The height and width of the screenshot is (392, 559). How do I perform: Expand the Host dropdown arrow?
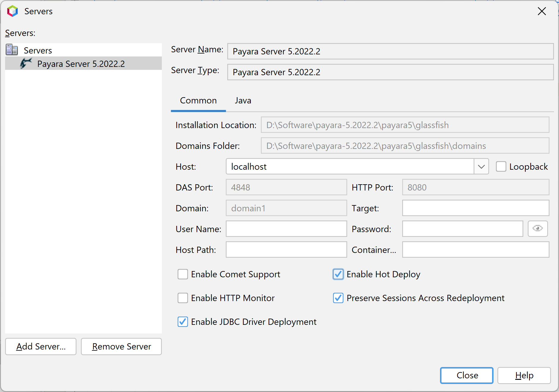click(481, 166)
